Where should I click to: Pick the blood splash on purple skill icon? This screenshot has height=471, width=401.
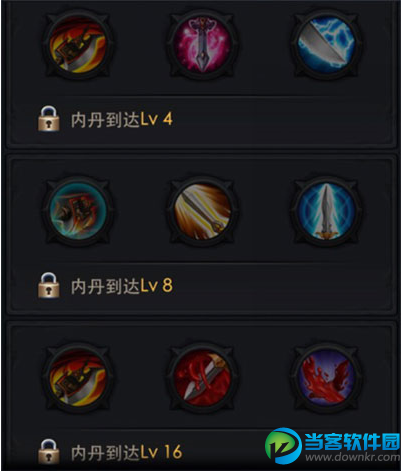point(327,377)
